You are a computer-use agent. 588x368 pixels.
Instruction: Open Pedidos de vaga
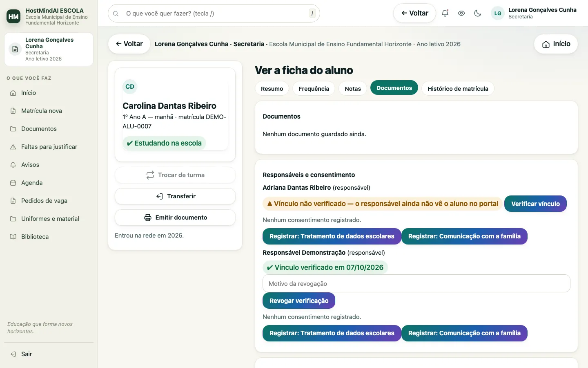(49, 201)
